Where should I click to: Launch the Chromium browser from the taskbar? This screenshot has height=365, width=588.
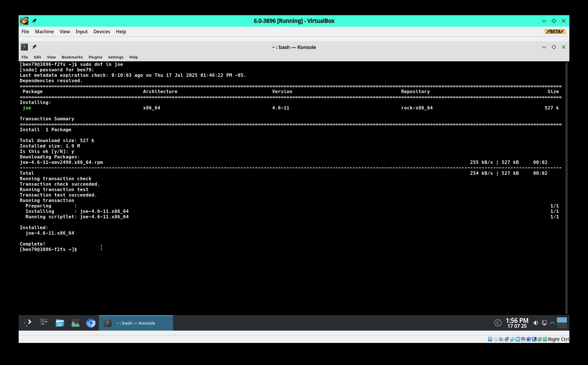[x=91, y=323]
